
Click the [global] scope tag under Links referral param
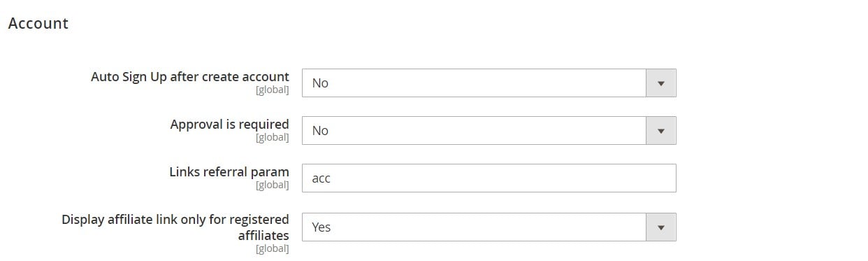(273, 185)
